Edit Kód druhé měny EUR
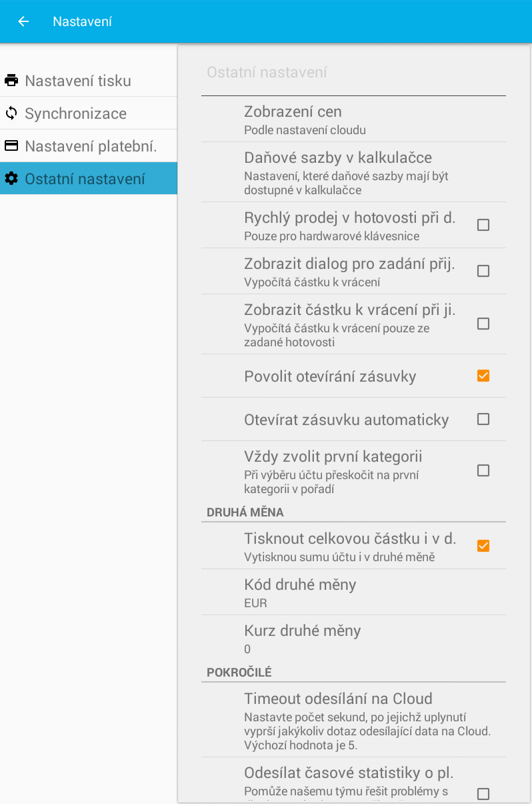 [353, 592]
